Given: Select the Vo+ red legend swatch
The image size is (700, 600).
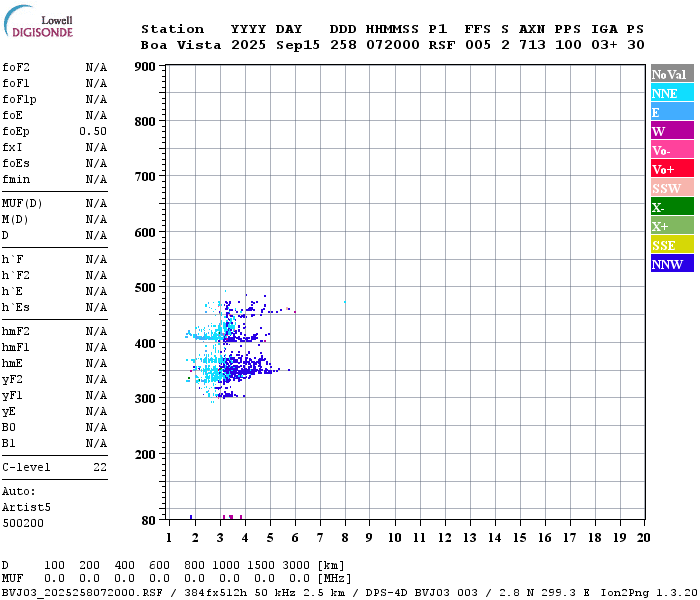Looking at the screenshot, I should 672,169.
